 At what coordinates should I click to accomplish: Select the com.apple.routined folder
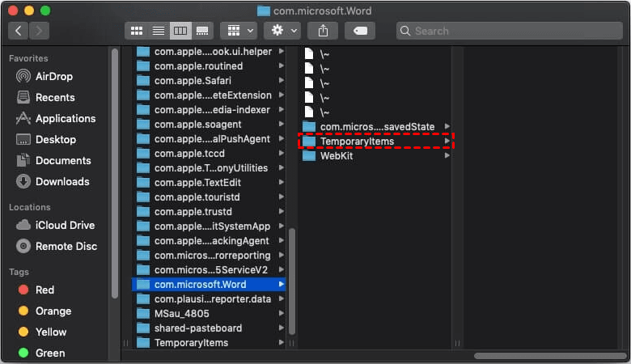coord(209,66)
